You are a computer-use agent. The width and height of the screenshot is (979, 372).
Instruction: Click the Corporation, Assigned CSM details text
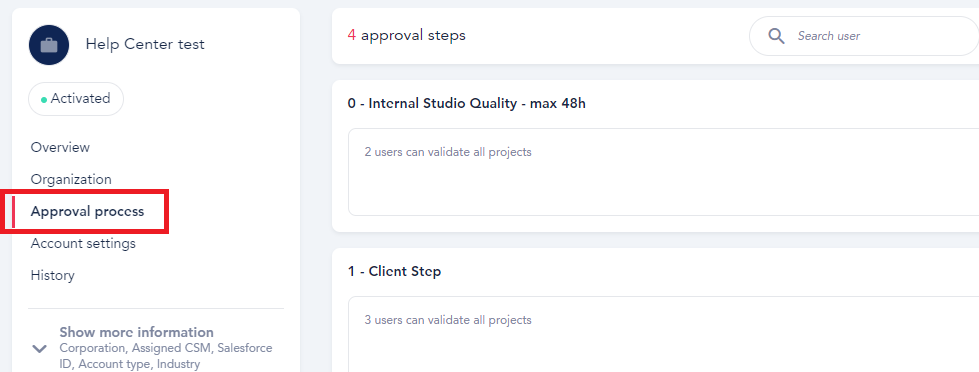pos(165,356)
